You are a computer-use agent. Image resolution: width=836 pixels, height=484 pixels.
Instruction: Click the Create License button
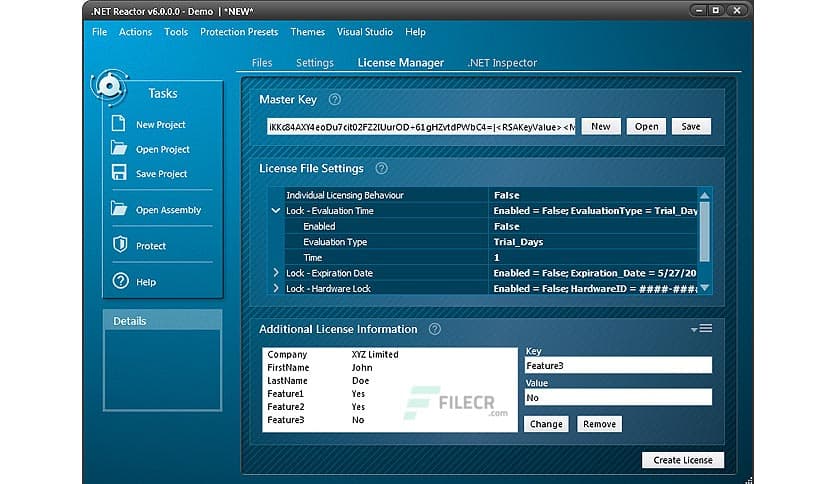[x=682, y=460]
